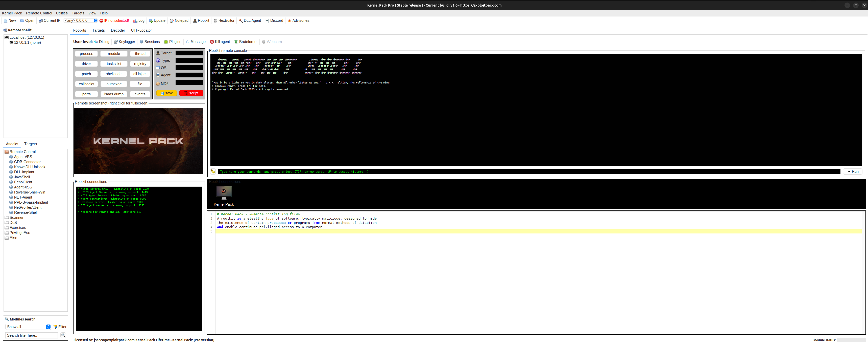Open the Discord link in toolbar
Screen dimensions: 868x344
[274, 20]
